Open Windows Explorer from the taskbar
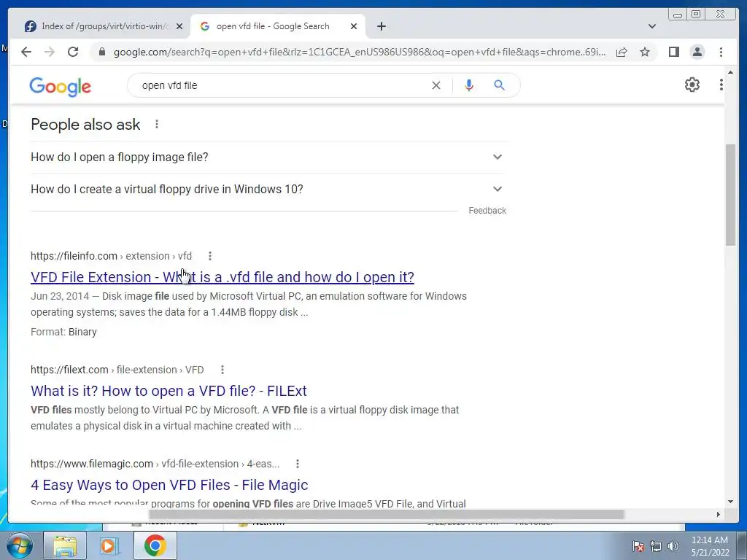Viewport: 747px width, 560px height. (x=65, y=545)
